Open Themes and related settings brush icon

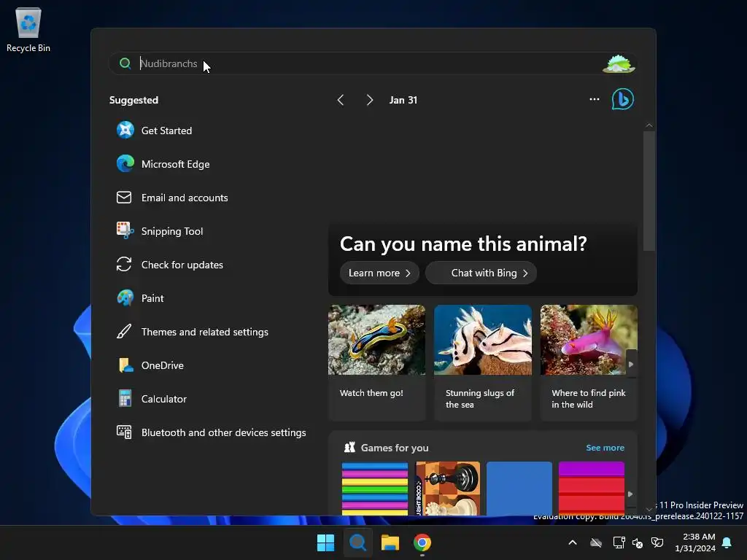pos(124,332)
